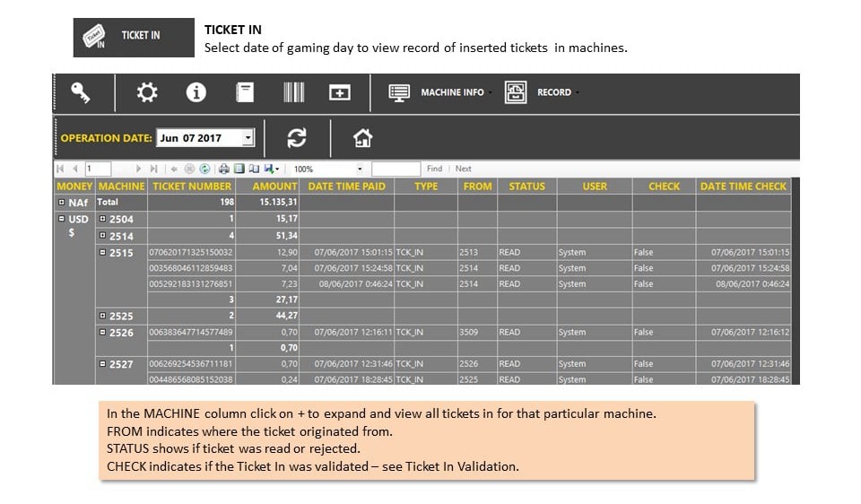Screen dimensions: 861x504
Task: Open the 100% zoom level dropdown
Action: 360,169
